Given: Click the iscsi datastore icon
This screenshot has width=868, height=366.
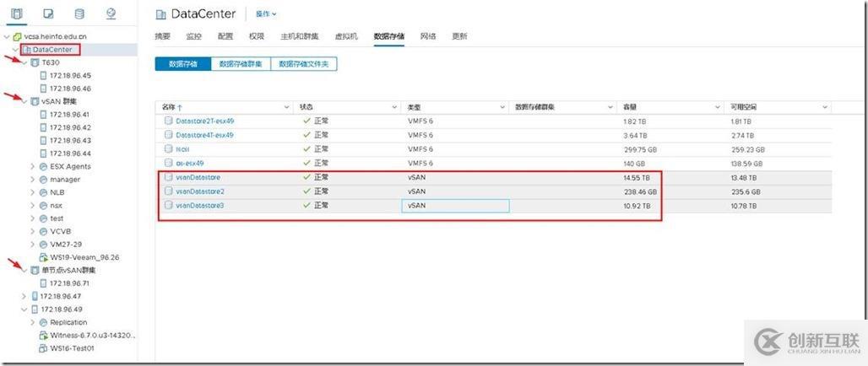Looking at the screenshot, I should click(168, 149).
